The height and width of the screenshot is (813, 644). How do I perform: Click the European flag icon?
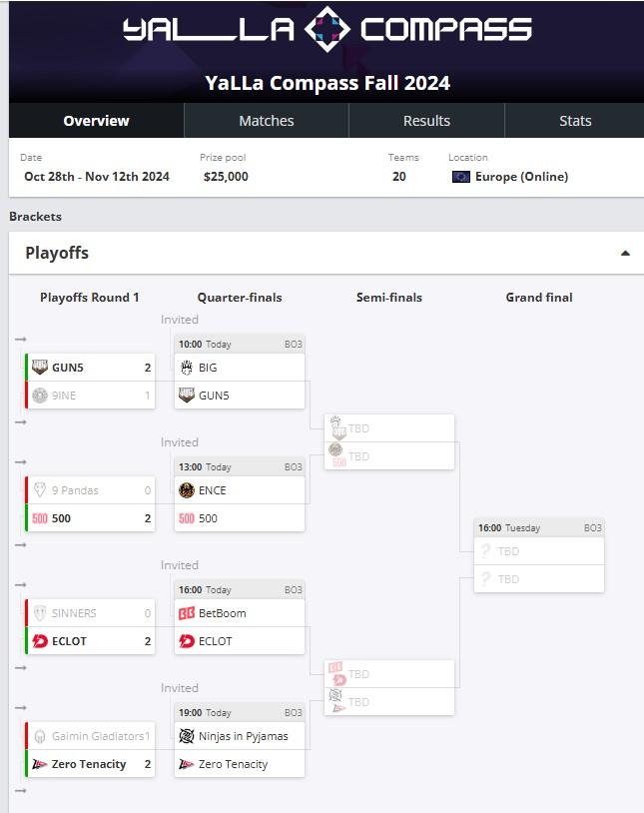pos(461,177)
